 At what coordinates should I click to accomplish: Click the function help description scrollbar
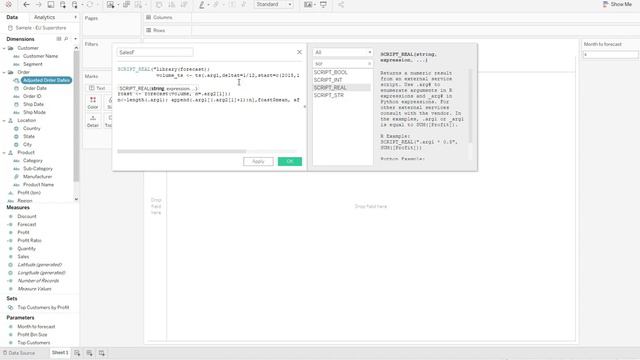470,106
